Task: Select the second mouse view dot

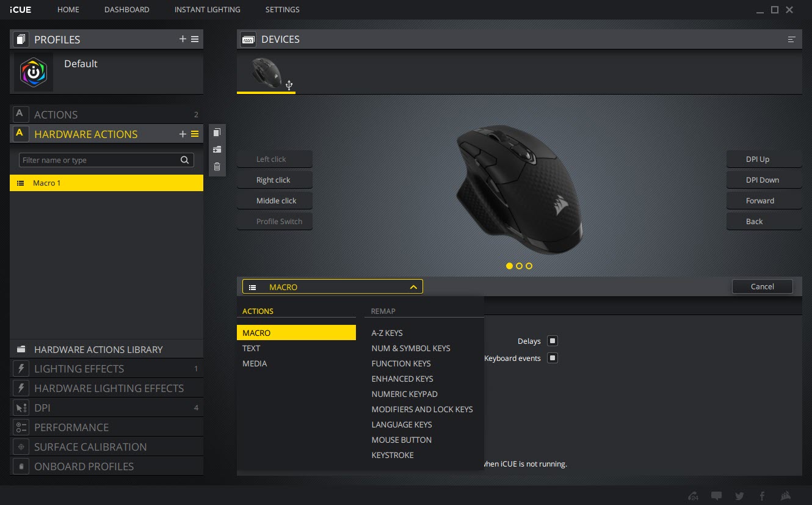Action: pos(519,266)
